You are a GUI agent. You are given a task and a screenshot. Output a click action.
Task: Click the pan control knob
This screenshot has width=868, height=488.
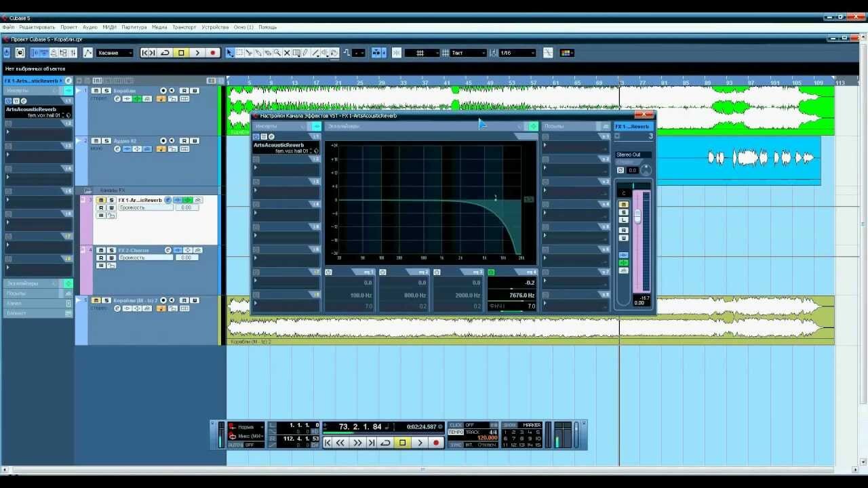pyautogui.click(x=646, y=169)
